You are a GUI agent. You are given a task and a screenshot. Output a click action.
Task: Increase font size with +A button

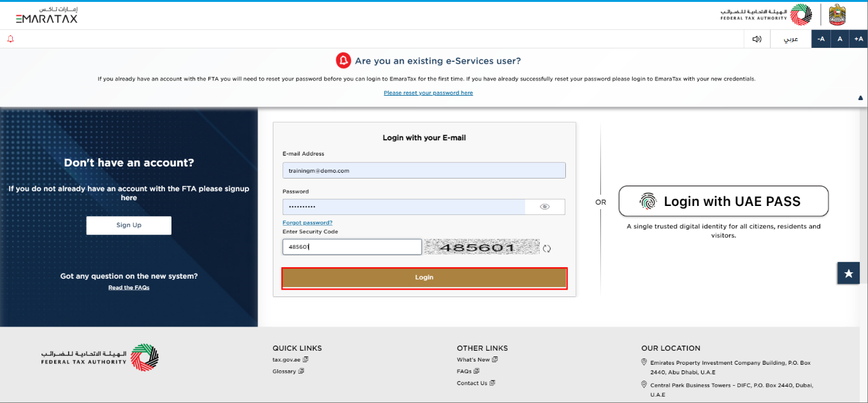(858, 39)
